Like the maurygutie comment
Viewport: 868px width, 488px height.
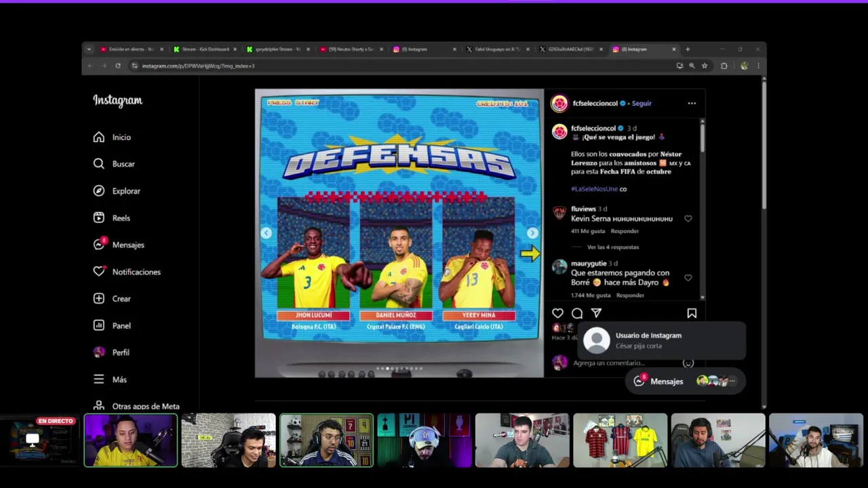coord(688,278)
